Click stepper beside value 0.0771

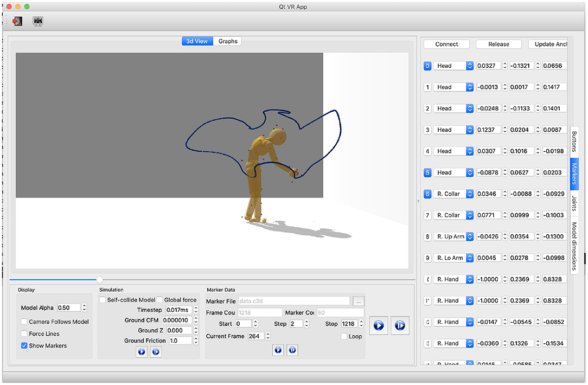(x=505, y=215)
